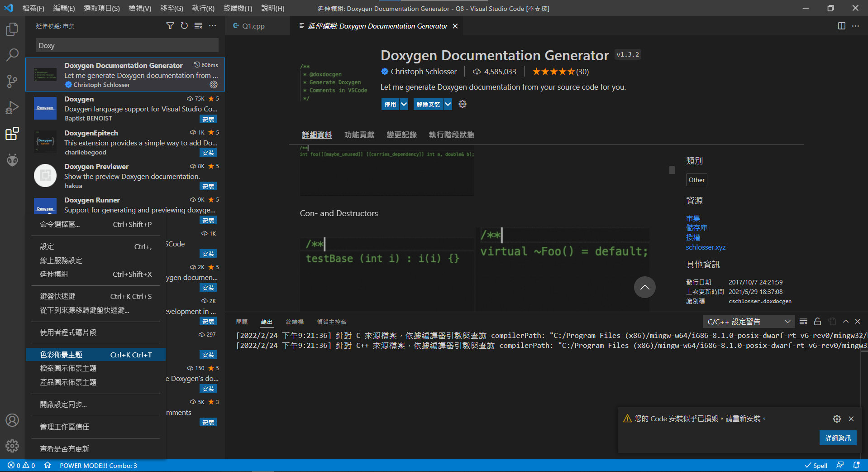Click the star rating of the extension
This screenshot has width=868, height=472.
point(560,72)
